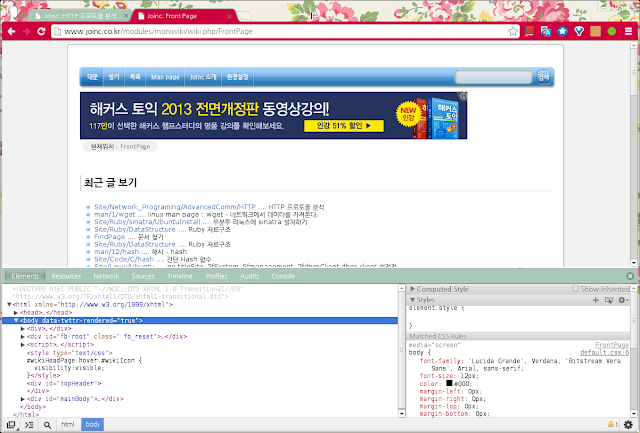Click the blue diamond extension icon
The height and width of the screenshot is (433, 640).
[x=579, y=31]
